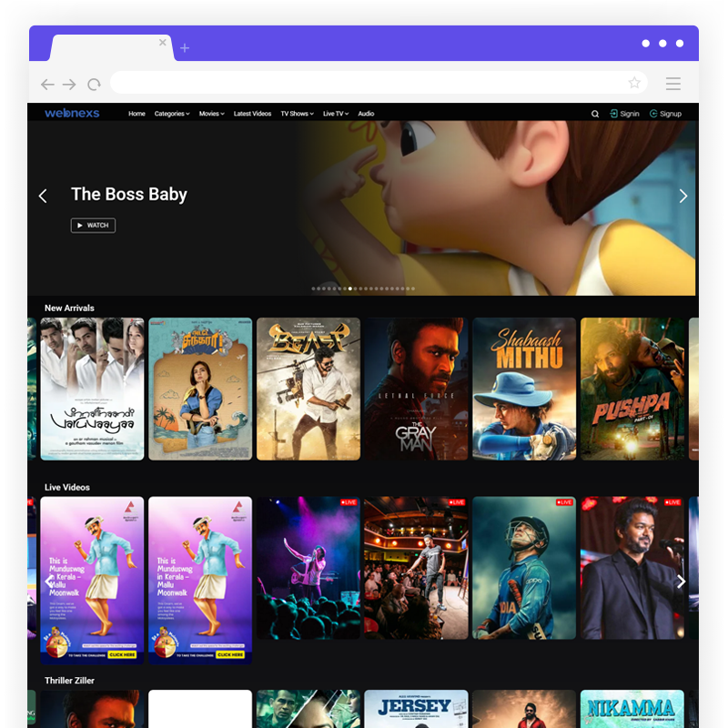The height and width of the screenshot is (728, 728).
Task: Open the Audio section
Action: (x=366, y=113)
